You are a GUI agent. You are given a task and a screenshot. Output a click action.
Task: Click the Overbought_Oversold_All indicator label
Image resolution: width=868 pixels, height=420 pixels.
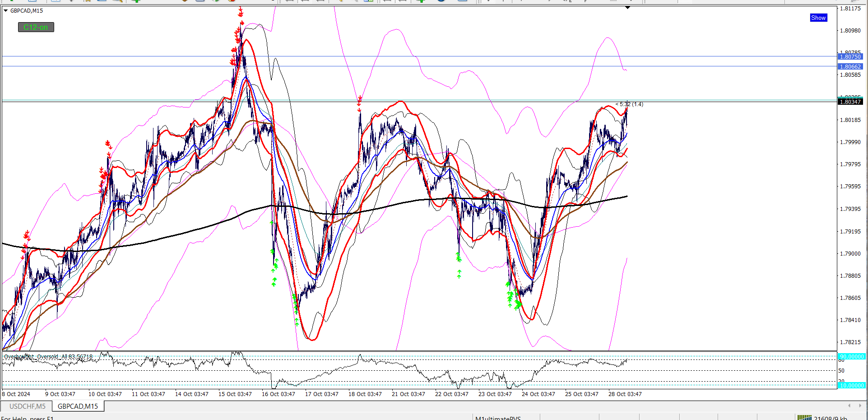click(x=48, y=356)
